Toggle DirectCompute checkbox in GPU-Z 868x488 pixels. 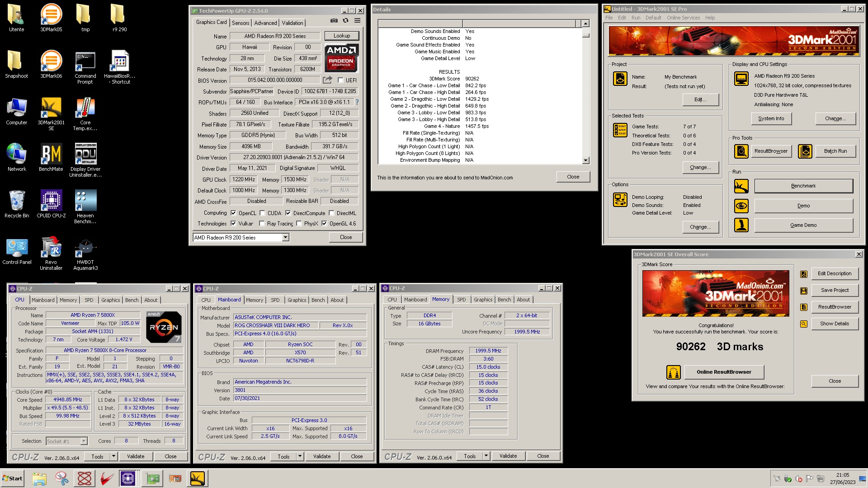click(x=288, y=213)
